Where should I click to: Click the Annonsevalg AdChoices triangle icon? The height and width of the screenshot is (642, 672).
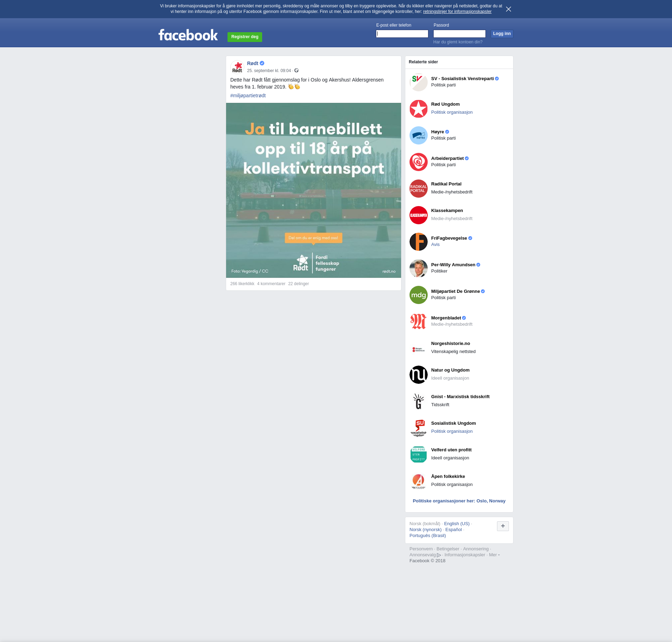[x=439, y=555]
